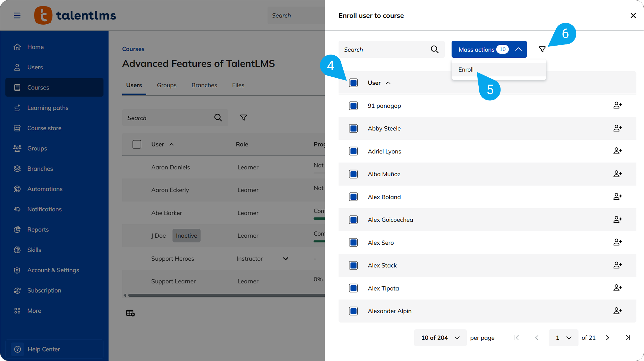Image resolution: width=644 pixels, height=361 pixels.
Task: Click the add-to-table icon below users list
Action: pyautogui.click(x=130, y=313)
